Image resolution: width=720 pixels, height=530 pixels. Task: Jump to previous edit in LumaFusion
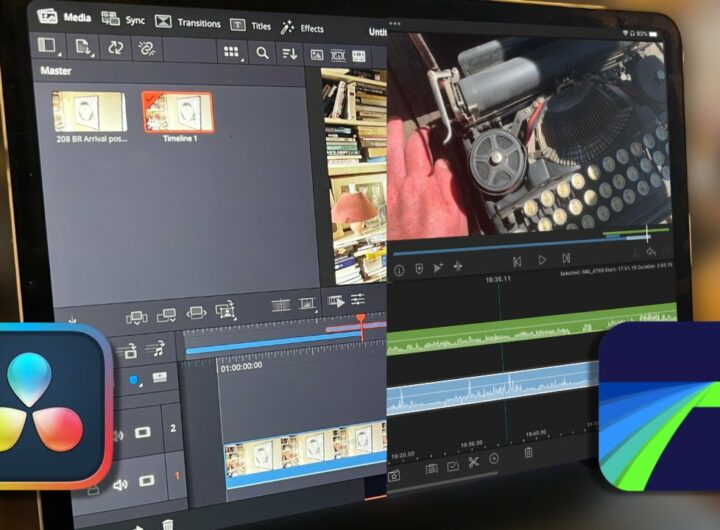tap(517, 260)
